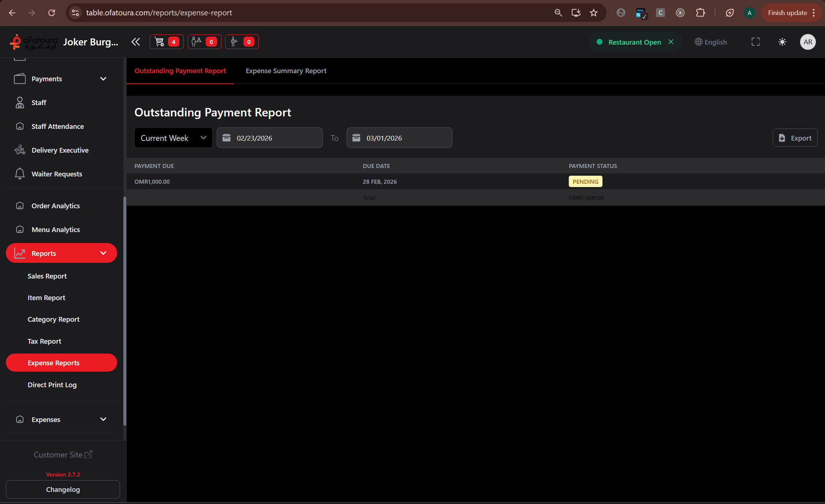Switch to the Expense Summary Report tab
This screenshot has height=504, width=825.
pos(286,71)
